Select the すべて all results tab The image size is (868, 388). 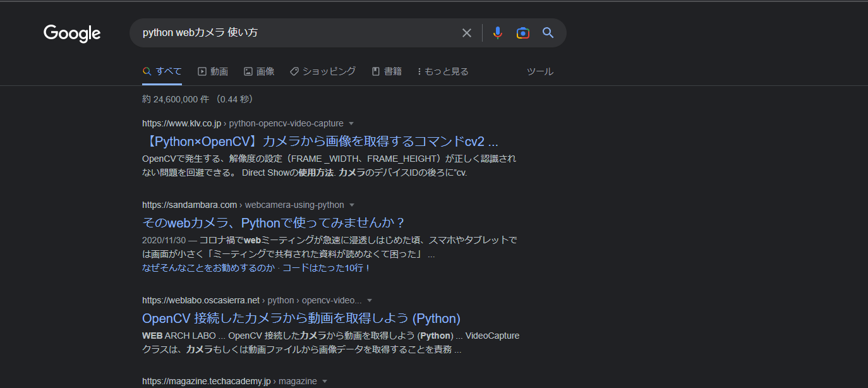tap(162, 71)
